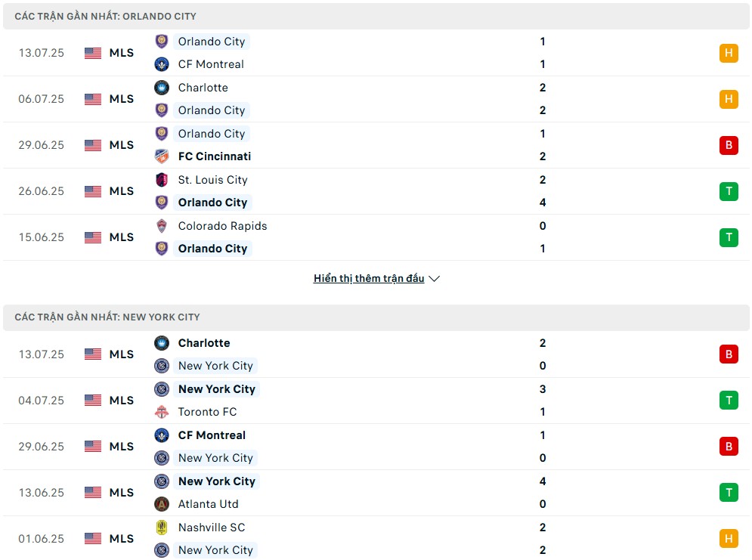Click the Charlotte logo in 06.07.25 match
The width and height of the screenshot is (752, 560).
click(x=162, y=88)
